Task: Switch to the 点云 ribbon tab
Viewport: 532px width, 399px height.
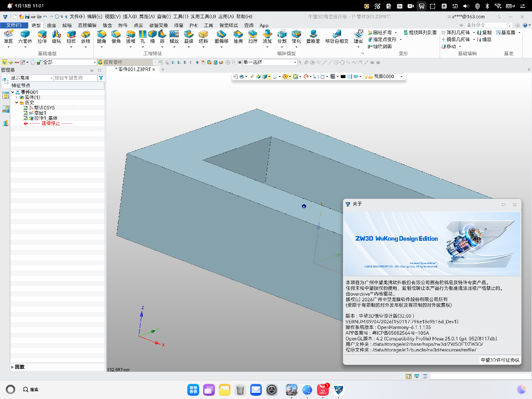Action: coord(139,25)
